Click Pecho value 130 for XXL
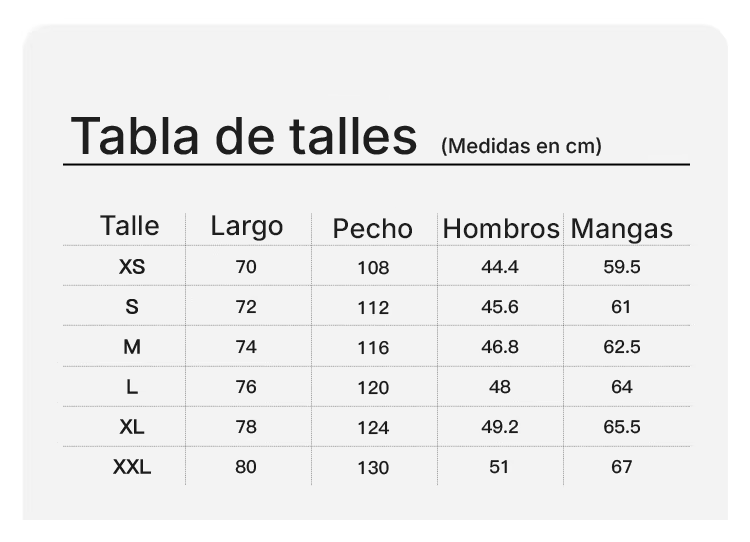This screenshot has height=542, width=750. (373, 468)
